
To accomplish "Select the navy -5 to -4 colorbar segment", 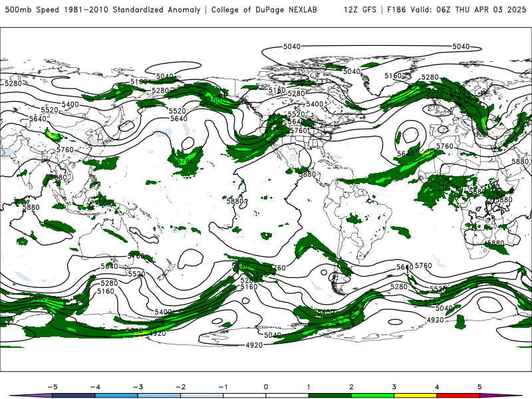I will (74, 396).
